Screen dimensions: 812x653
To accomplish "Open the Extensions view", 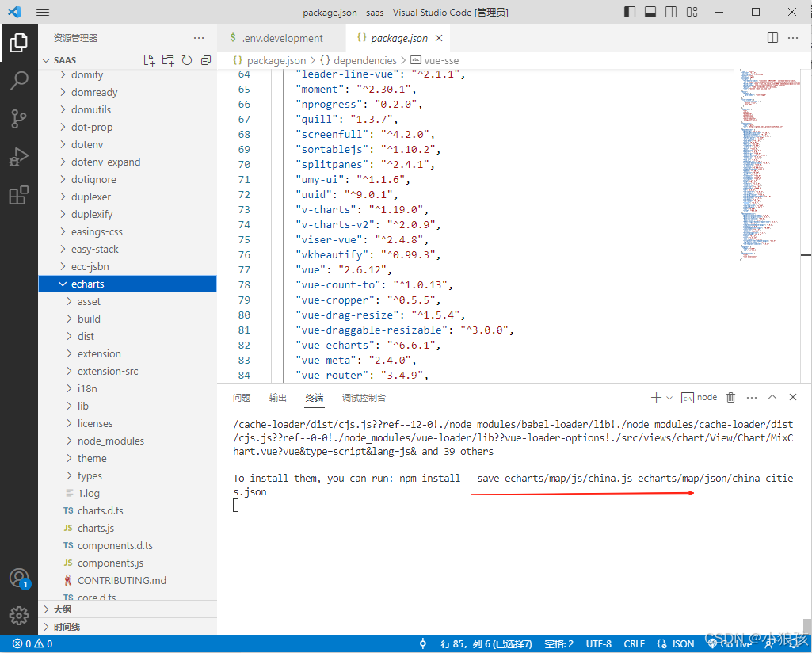I will [x=19, y=195].
